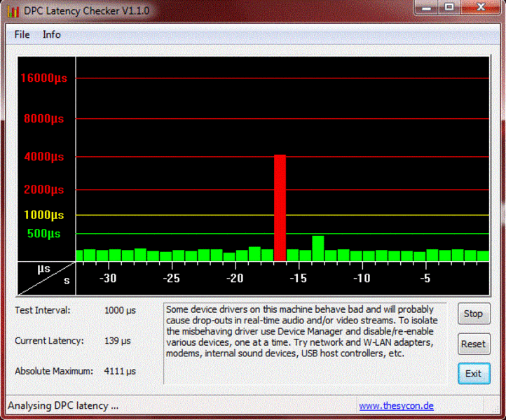The image size is (506, 420).
Task: Click the tall red latency spike bar
Action: 280,208
